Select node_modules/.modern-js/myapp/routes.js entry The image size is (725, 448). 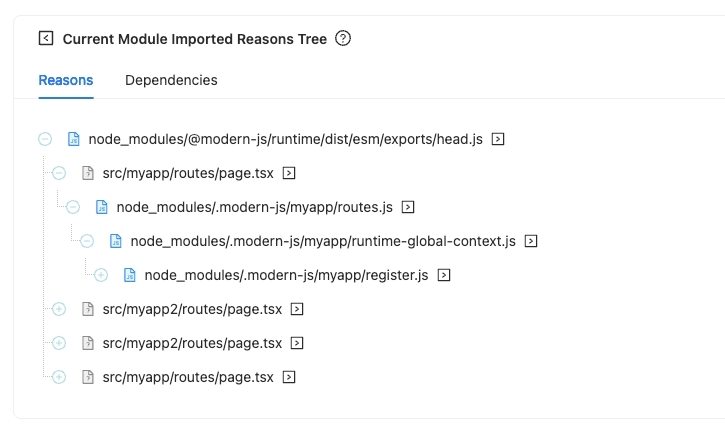coord(254,207)
